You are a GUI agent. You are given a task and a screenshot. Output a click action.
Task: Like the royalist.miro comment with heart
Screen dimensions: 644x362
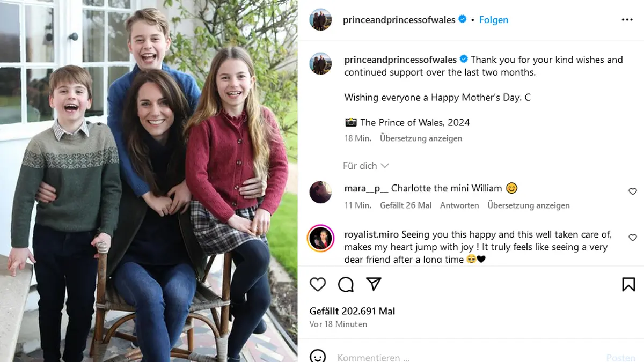click(x=633, y=238)
